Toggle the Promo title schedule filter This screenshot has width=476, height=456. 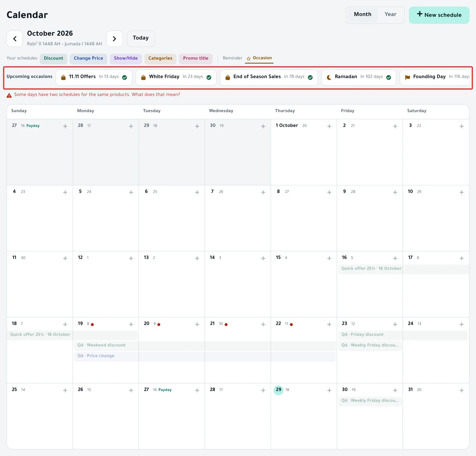coord(196,59)
